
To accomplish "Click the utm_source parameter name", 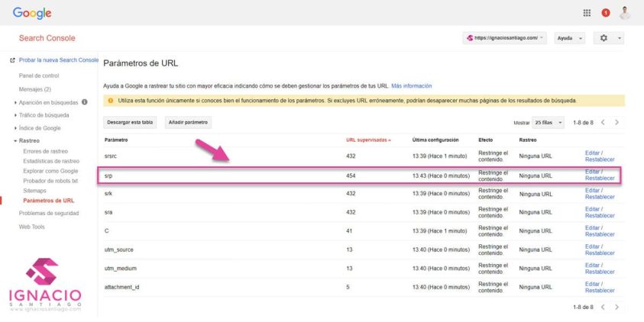I will tap(118, 250).
